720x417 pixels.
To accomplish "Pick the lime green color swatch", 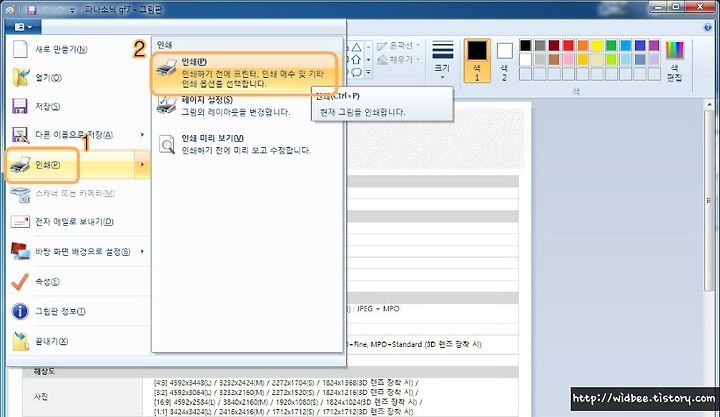I will point(611,59).
